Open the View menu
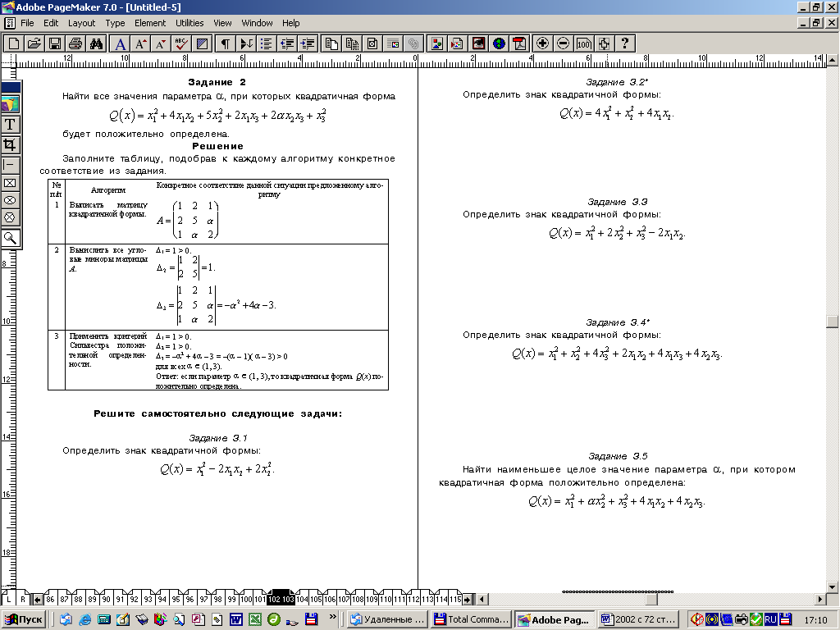 coord(222,23)
